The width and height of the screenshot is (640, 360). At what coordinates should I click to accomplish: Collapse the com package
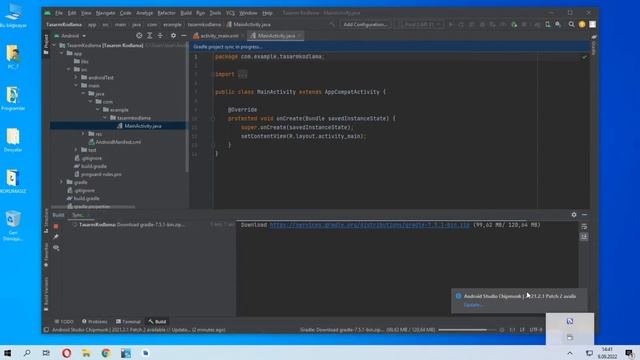[91, 102]
